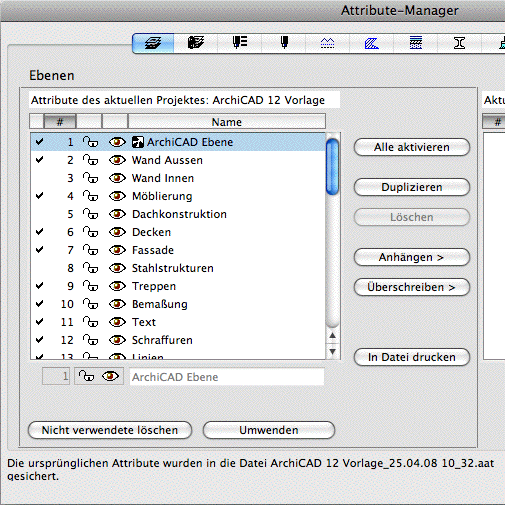Click the Alle aktivieren button
This screenshot has width=505, height=505.
(412, 147)
